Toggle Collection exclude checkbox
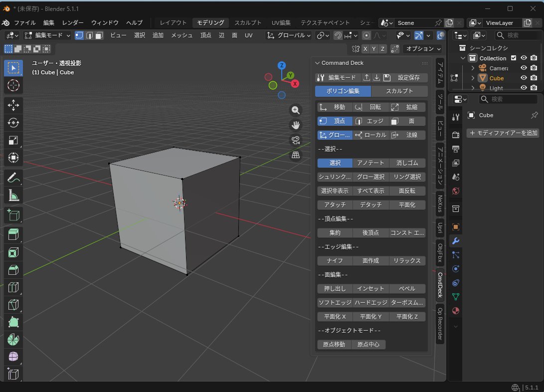 [x=514, y=58]
